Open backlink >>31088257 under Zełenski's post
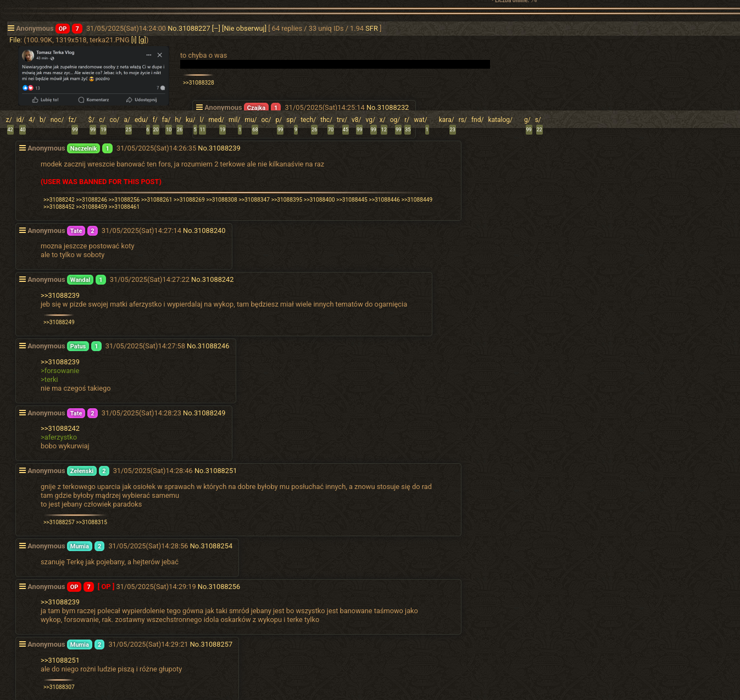The height and width of the screenshot is (700, 740). (x=59, y=522)
